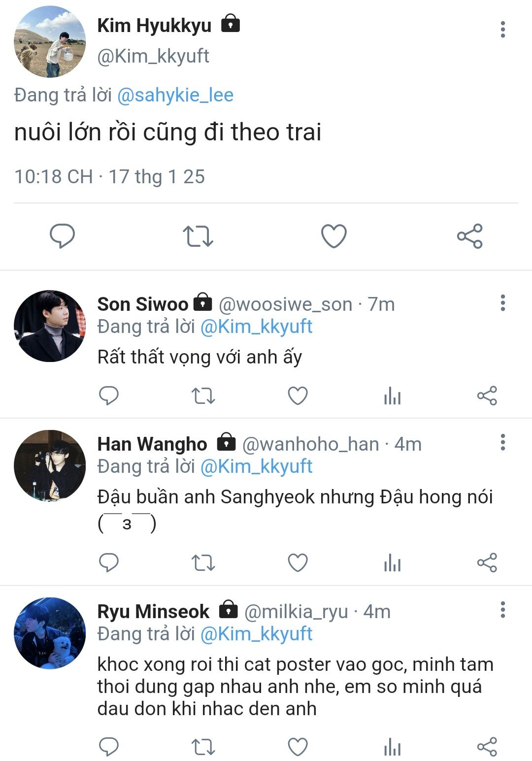
Task: Open Kim Hyukkyu's profile picture
Action: pos(50,42)
